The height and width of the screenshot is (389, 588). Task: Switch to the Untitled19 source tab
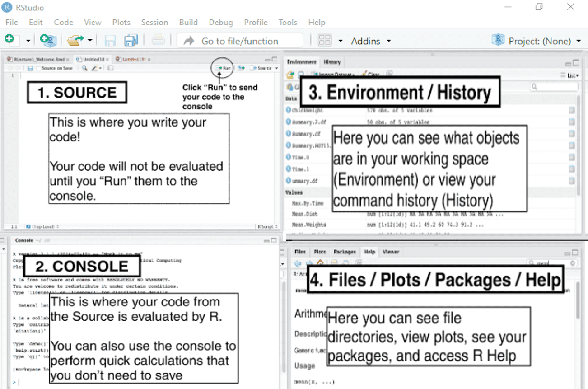click(132, 59)
